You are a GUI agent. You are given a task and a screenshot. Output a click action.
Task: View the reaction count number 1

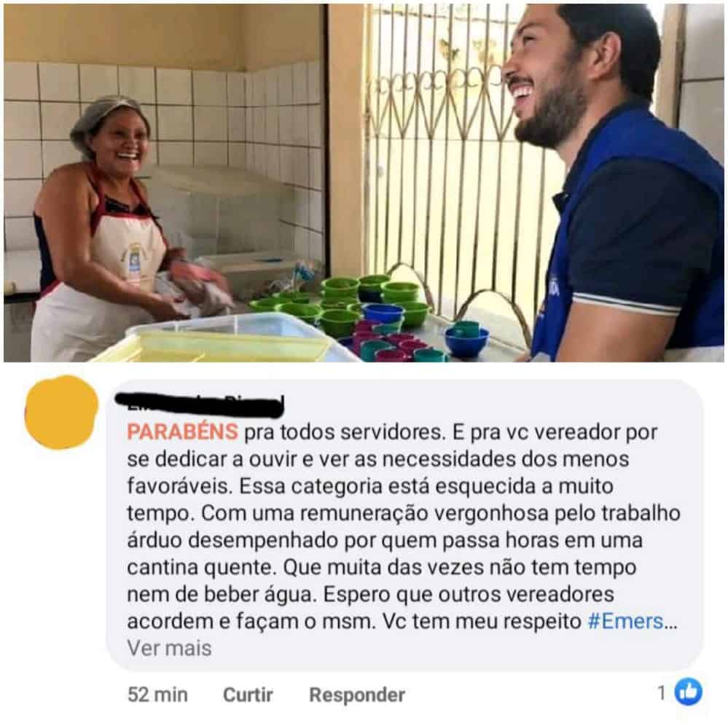tap(662, 693)
